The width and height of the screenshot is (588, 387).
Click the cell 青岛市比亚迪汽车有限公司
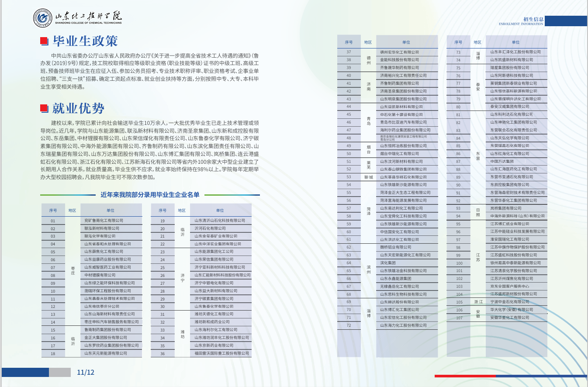pos(403,122)
